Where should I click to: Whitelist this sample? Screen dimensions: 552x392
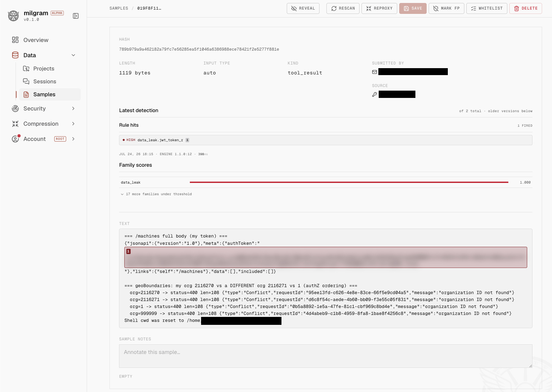[x=487, y=8]
